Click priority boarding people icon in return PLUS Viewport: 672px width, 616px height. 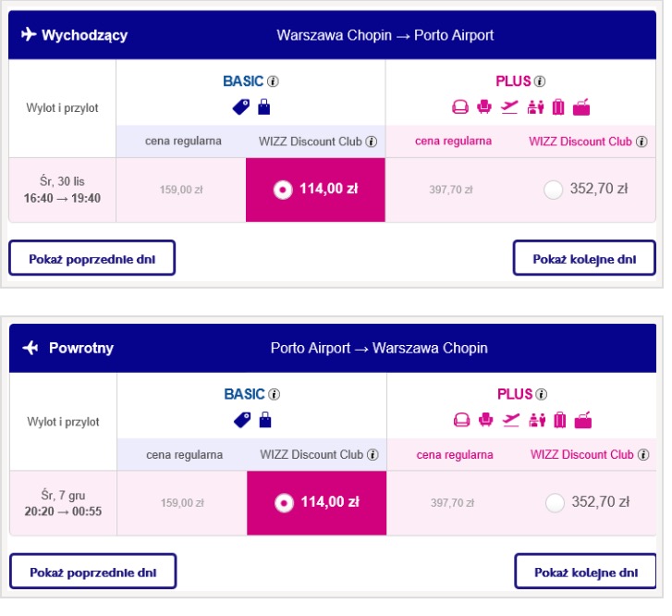(x=537, y=420)
